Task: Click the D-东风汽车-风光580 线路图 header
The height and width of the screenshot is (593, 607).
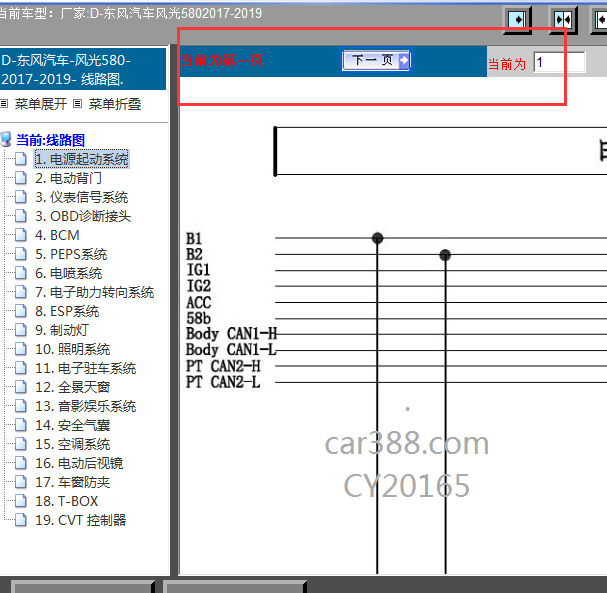Action: (x=83, y=69)
